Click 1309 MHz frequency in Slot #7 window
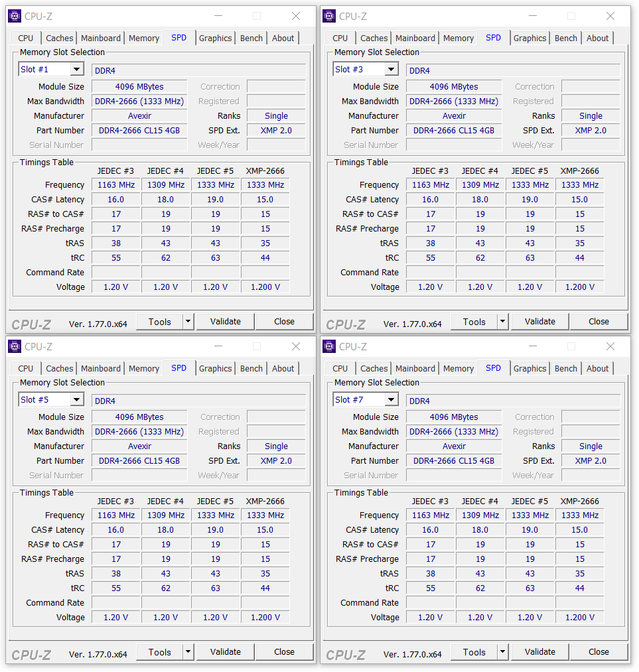The width and height of the screenshot is (639, 672). (x=480, y=515)
